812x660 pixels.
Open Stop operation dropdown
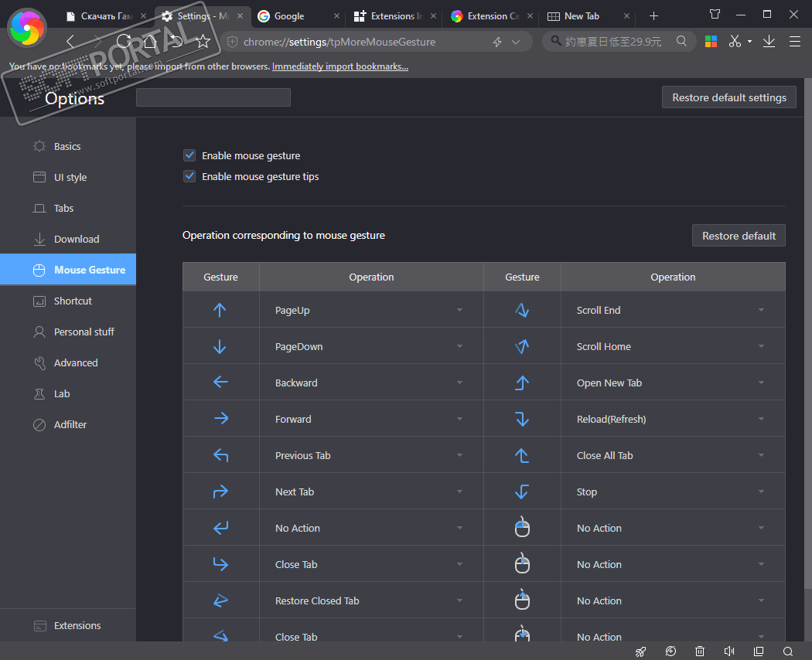click(673, 492)
